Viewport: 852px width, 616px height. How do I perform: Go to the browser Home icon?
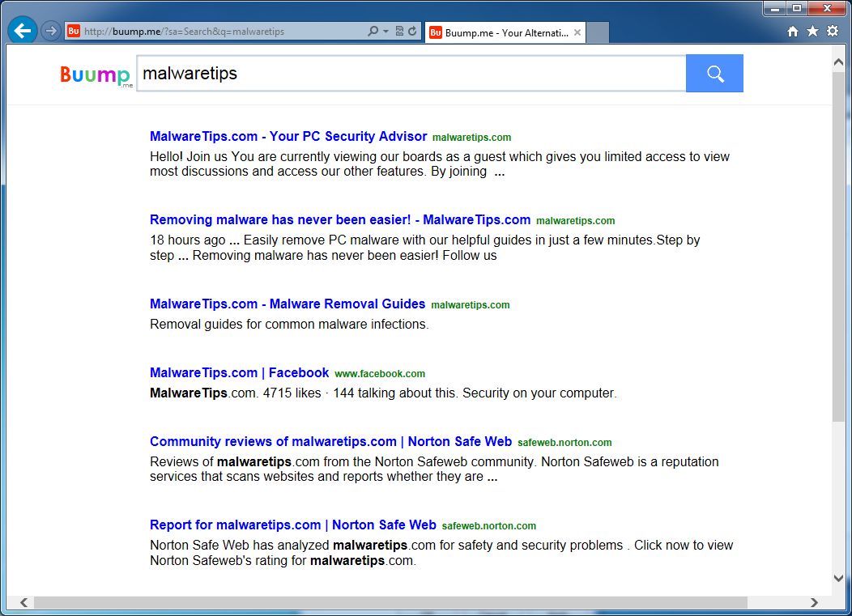coord(793,32)
